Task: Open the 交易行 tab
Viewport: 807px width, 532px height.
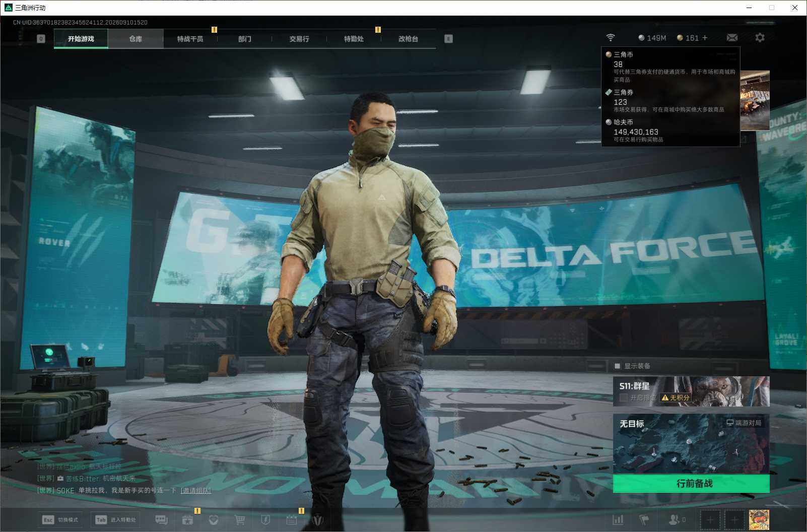Action: [x=299, y=39]
